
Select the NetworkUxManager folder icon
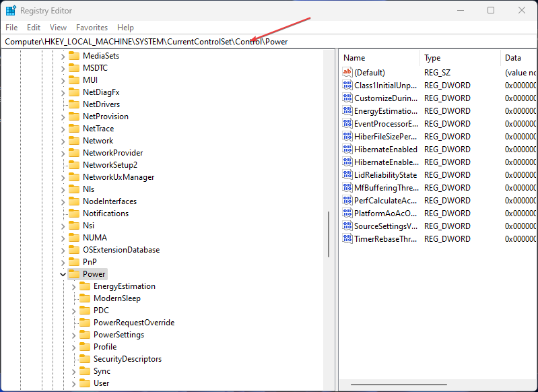click(x=74, y=176)
